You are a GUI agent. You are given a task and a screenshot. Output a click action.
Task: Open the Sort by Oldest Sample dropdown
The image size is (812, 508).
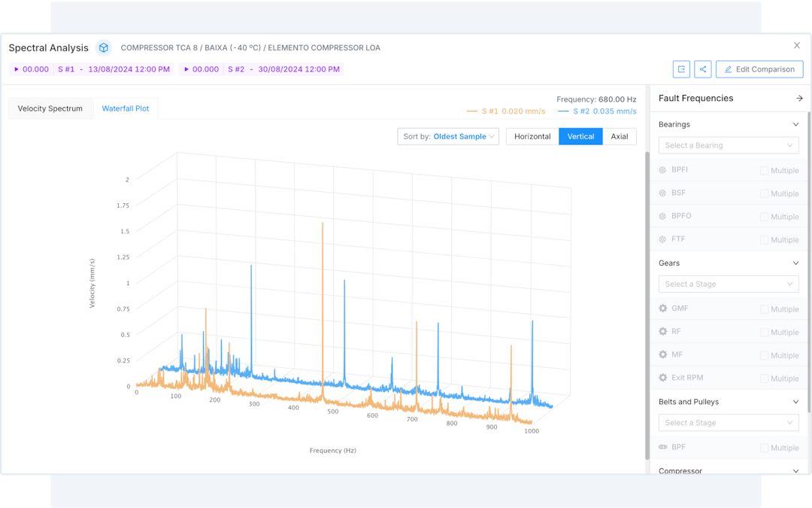[x=448, y=136]
